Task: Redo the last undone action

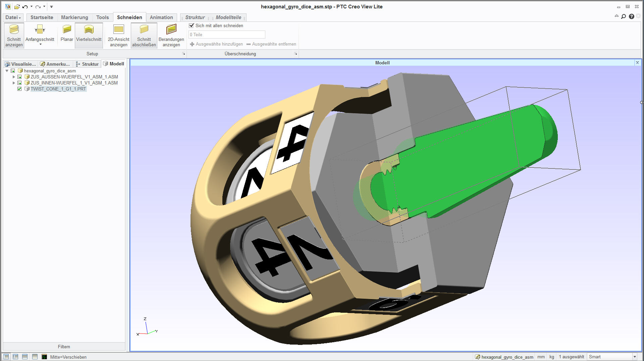Action: click(x=38, y=7)
